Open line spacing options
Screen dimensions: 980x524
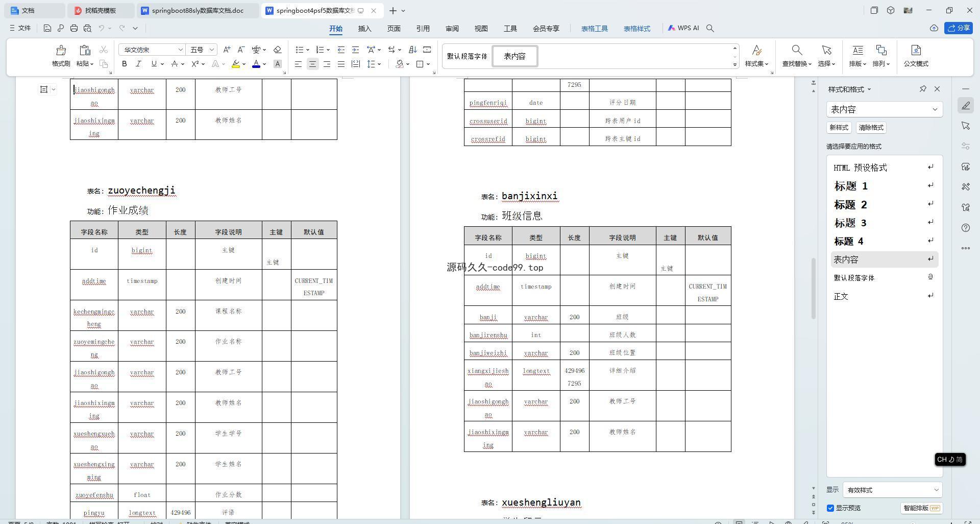[374, 64]
